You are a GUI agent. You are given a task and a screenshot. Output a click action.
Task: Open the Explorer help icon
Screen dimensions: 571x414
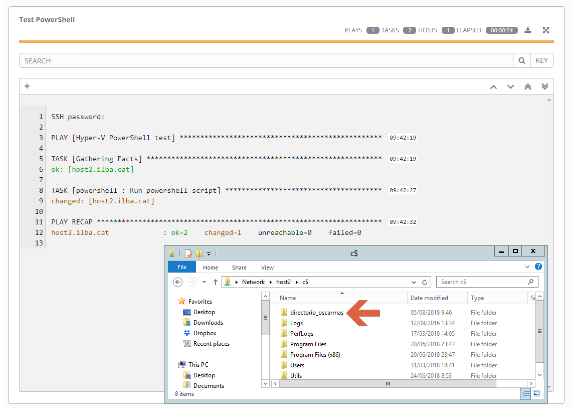pos(538,267)
